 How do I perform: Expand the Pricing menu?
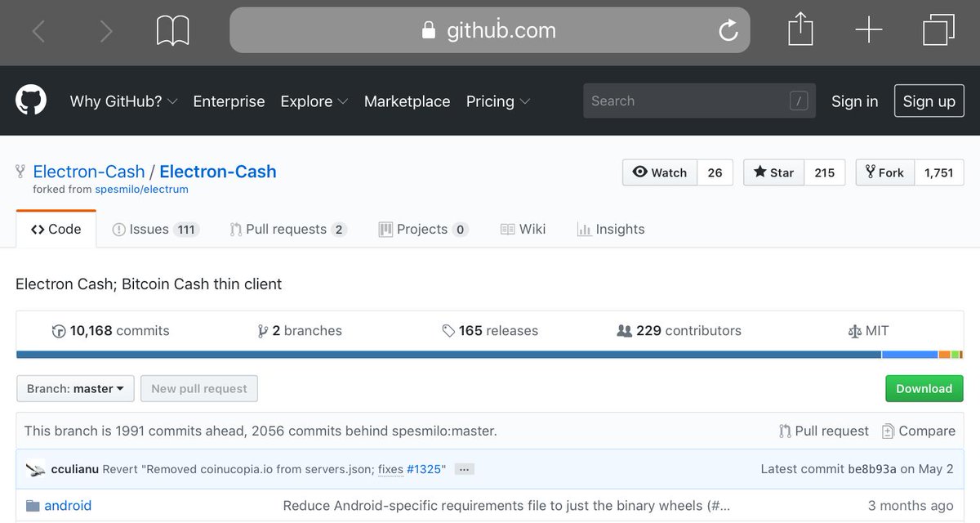[x=498, y=101]
